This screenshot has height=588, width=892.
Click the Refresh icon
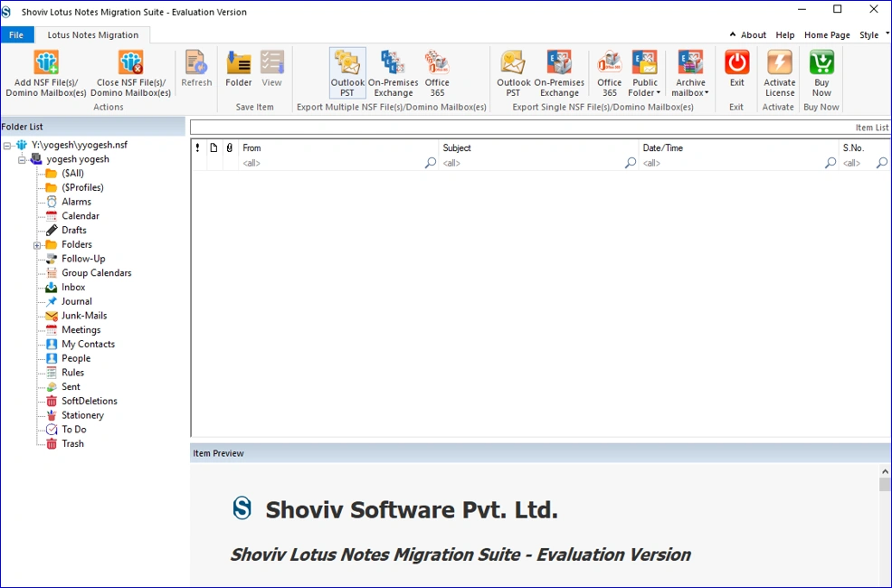pyautogui.click(x=196, y=72)
